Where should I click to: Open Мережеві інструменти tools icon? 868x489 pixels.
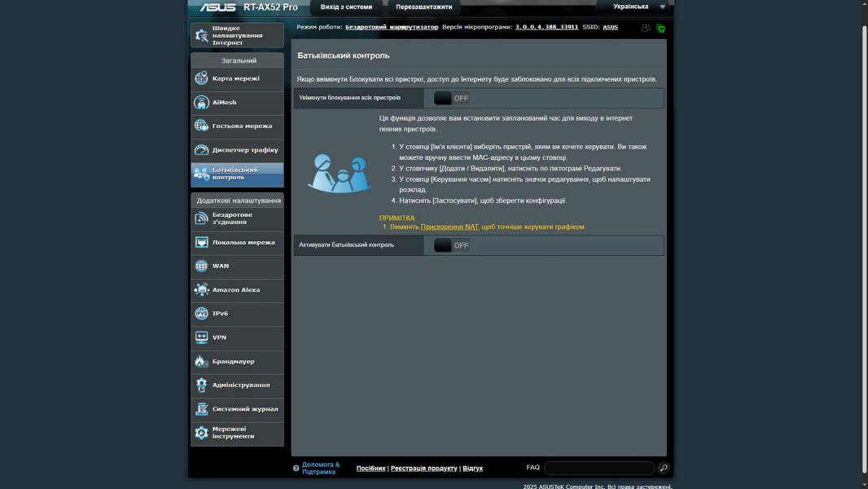click(201, 434)
